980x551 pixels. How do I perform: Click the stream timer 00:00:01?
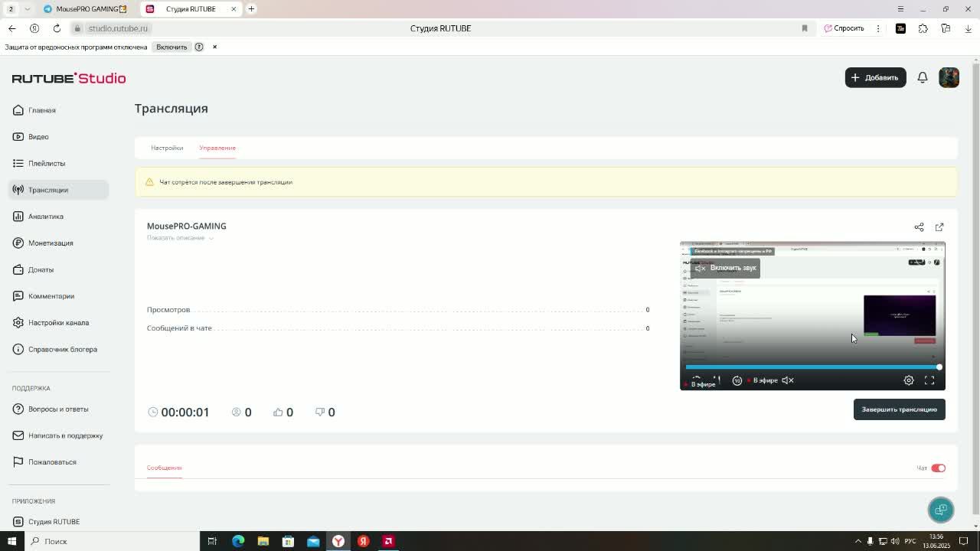click(185, 412)
